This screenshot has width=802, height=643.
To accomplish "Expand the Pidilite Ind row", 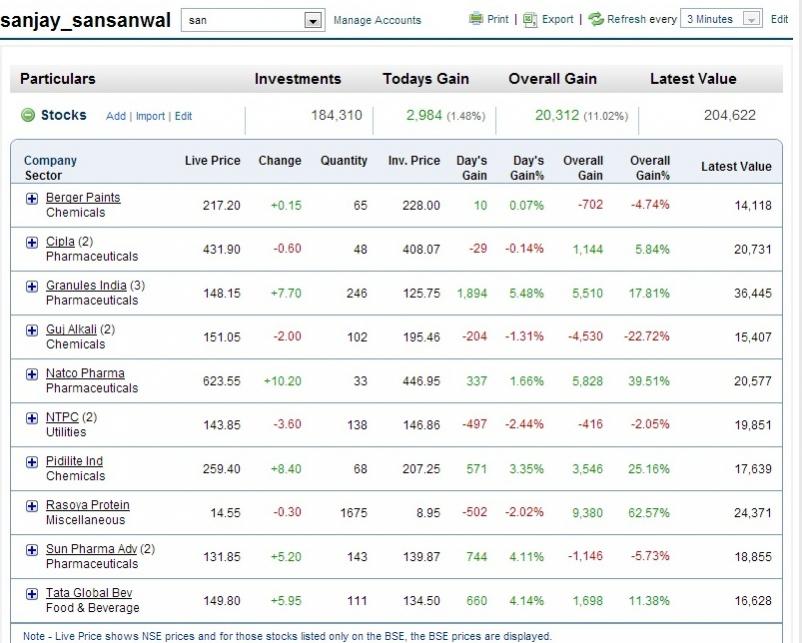I will 32,462.
